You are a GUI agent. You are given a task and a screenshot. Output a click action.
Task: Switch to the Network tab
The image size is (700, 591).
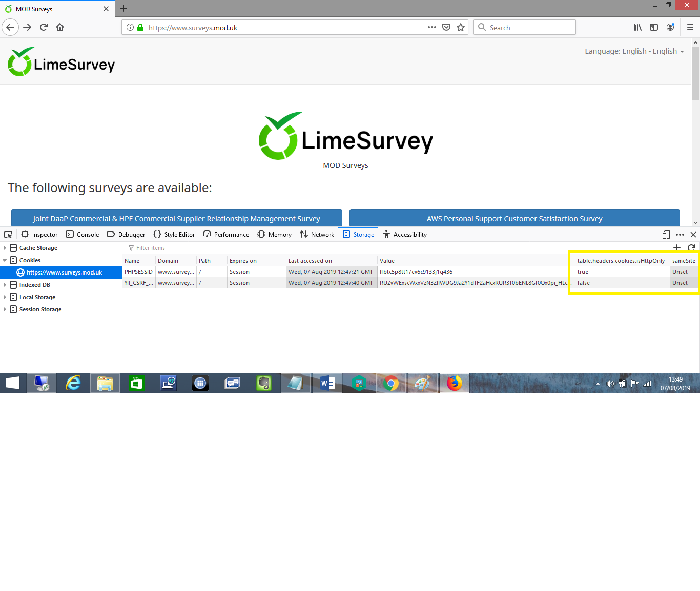click(x=317, y=235)
